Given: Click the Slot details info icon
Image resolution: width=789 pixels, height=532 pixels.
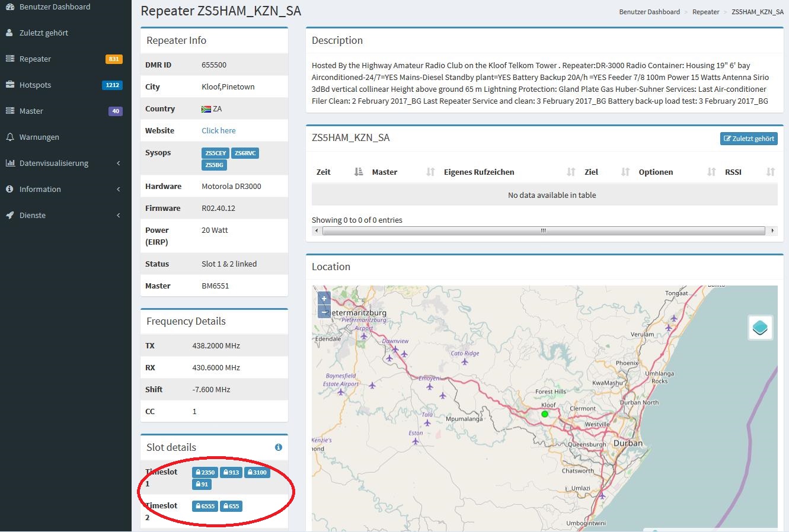Looking at the screenshot, I should (x=278, y=447).
